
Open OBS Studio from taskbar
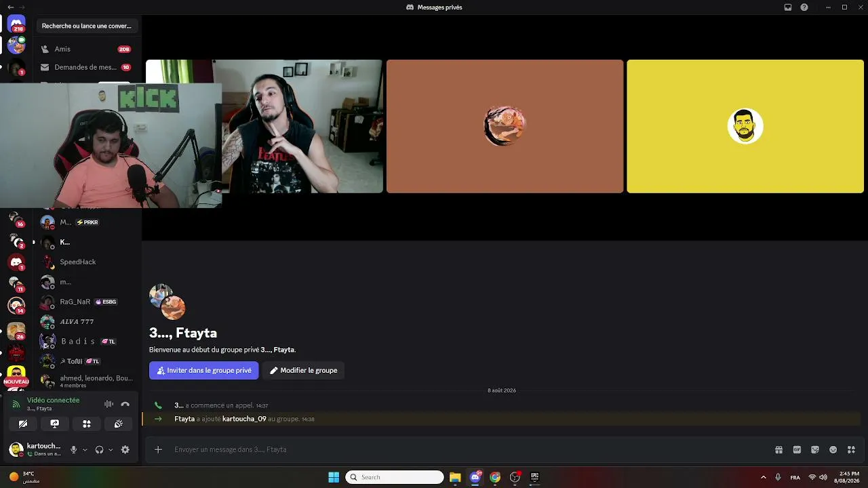tap(515, 477)
